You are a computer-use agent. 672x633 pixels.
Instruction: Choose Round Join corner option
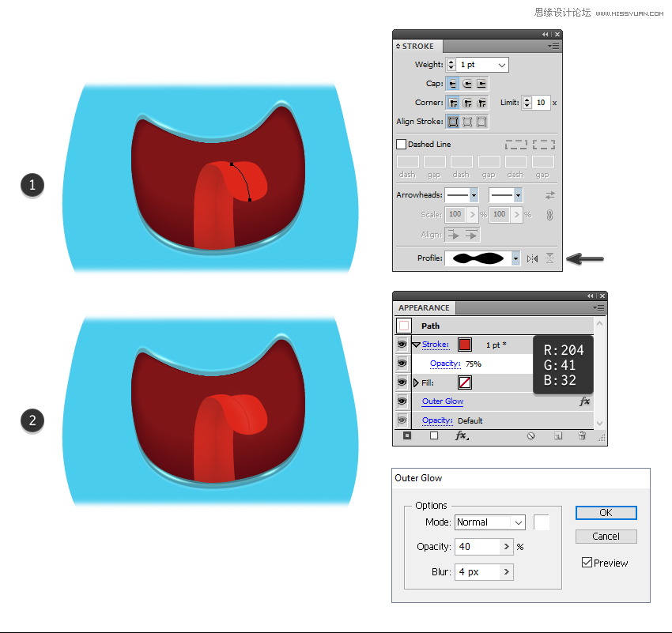click(467, 103)
